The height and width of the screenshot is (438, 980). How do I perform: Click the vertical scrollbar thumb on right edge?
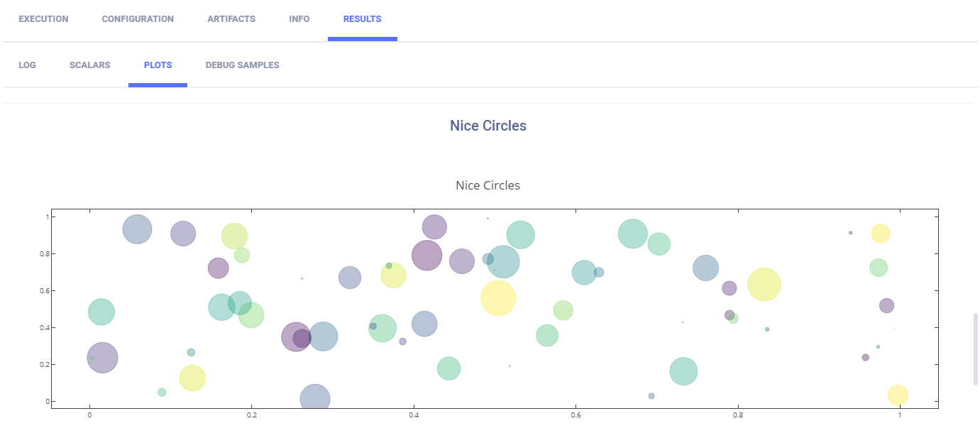point(976,349)
